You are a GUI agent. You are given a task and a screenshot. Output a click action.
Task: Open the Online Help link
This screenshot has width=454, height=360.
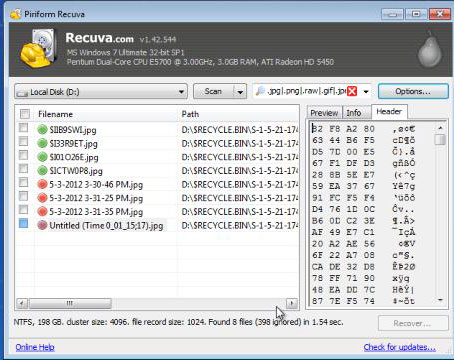[35, 347]
